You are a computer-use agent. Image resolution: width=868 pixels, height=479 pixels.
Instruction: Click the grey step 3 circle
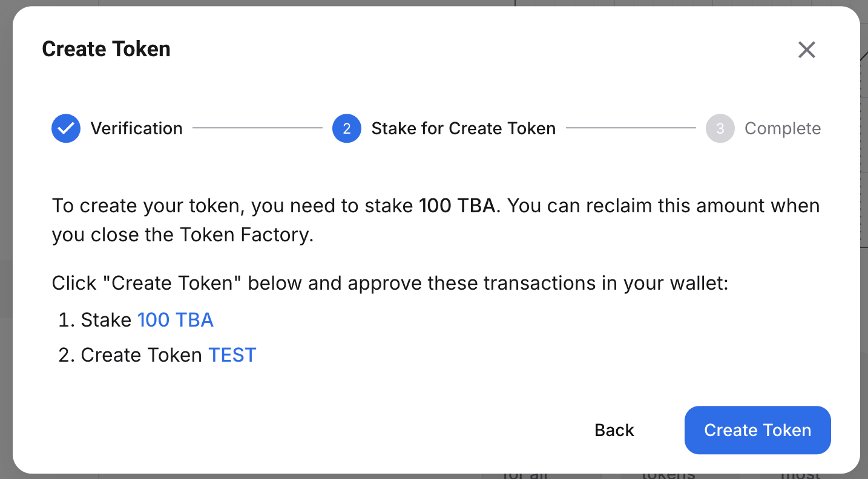click(x=720, y=128)
